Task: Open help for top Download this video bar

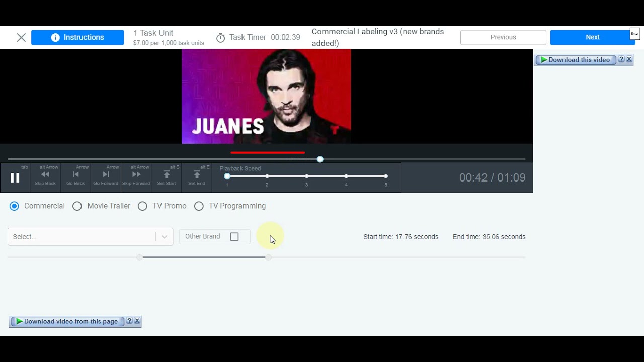Action: pyautogui.click(x=621, y=59)
